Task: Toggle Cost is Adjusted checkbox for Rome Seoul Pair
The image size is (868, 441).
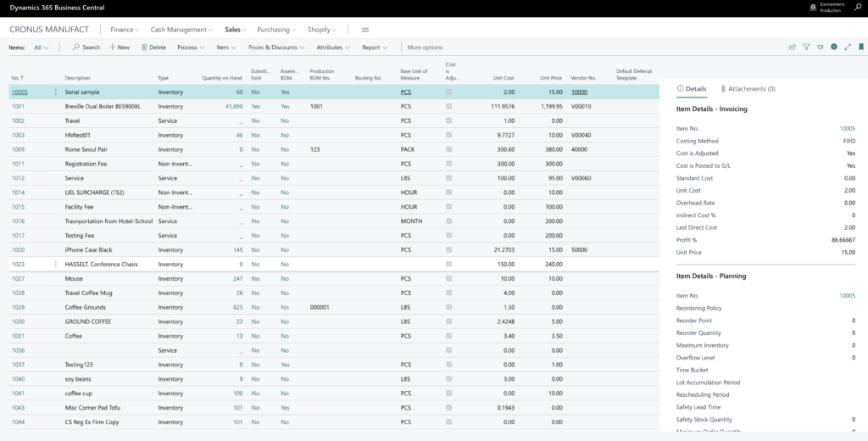Action: click(449, 149)
